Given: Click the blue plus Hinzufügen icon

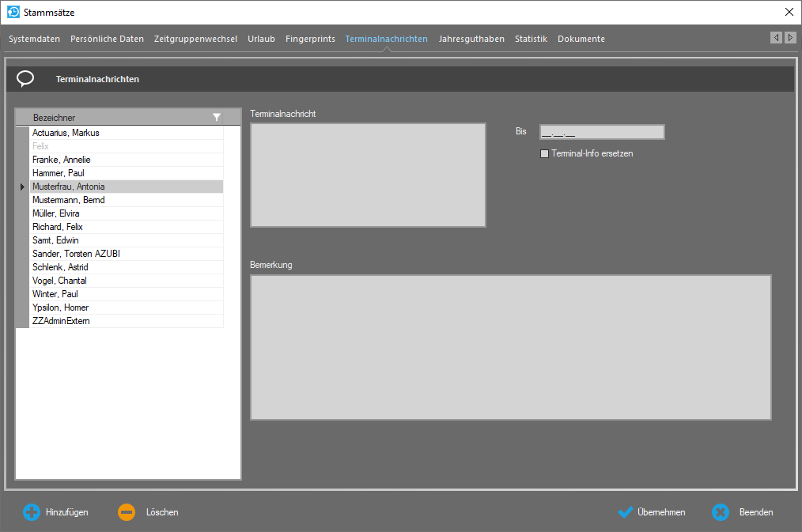Looking at the screenshot, I should click(x=31, y=512).
